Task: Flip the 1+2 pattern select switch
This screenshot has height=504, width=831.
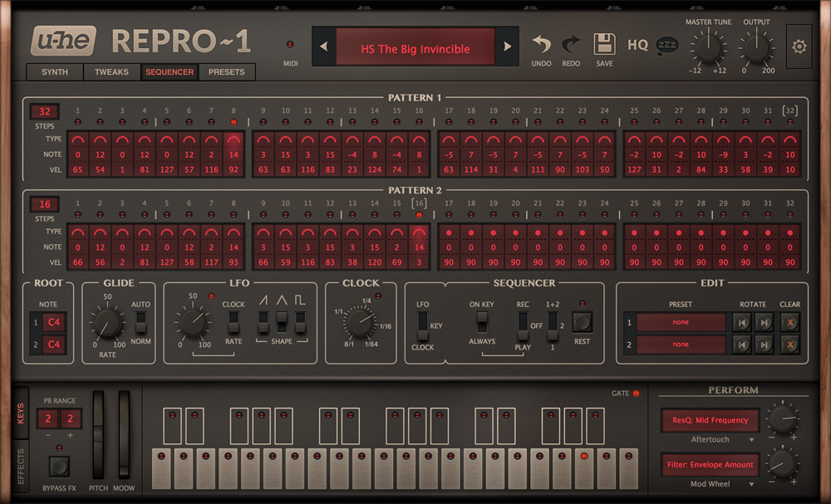Action: [553, 326]
